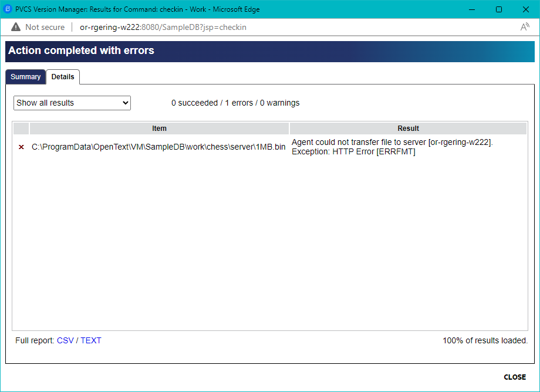Click the text size icon in the address bar
Viewport: 540px width, 392px height.
pos(524,26)
